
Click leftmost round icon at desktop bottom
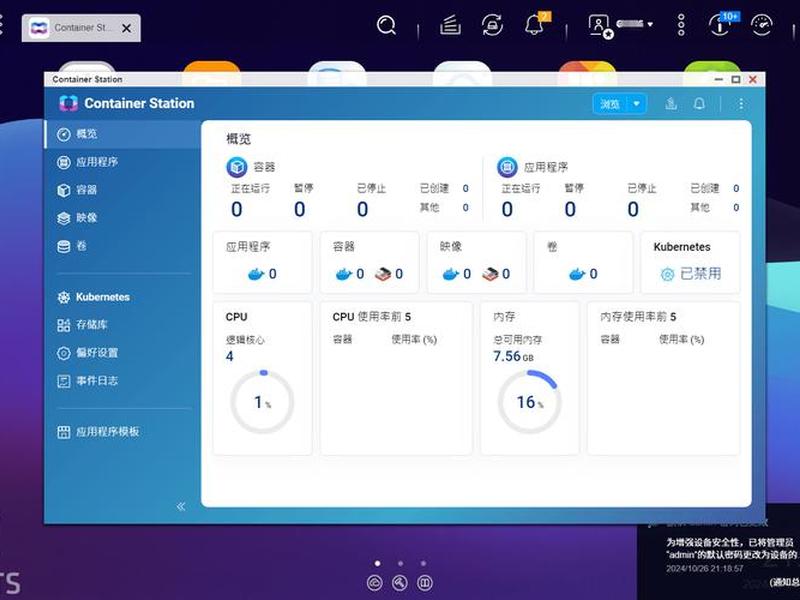(374, 583)
